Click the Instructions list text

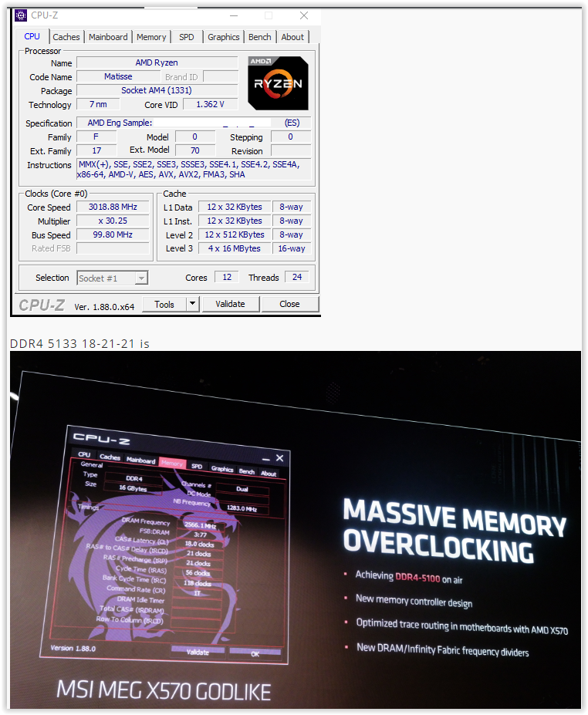194,169
